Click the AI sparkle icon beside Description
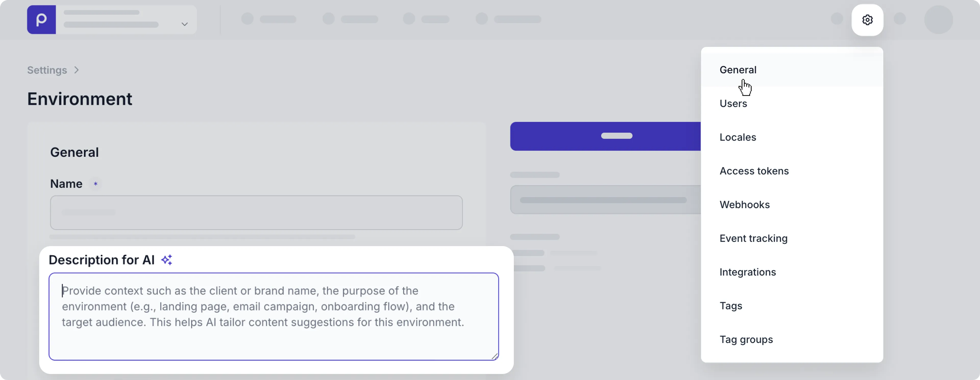980x380 pixels. [x=167, y=260]
